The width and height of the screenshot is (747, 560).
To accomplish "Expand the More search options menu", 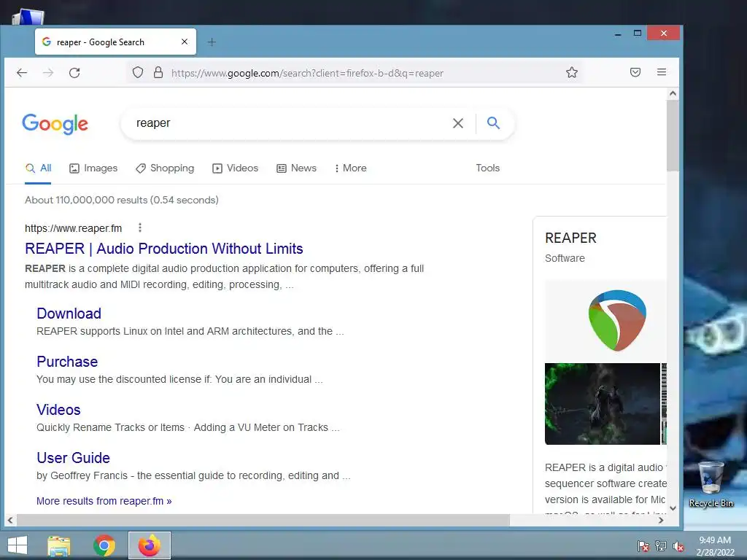I will pos(351,168).
